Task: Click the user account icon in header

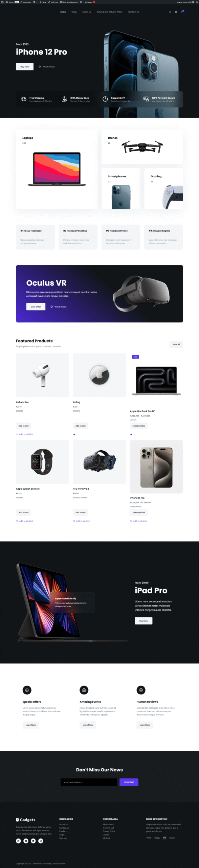Action: 176,12
